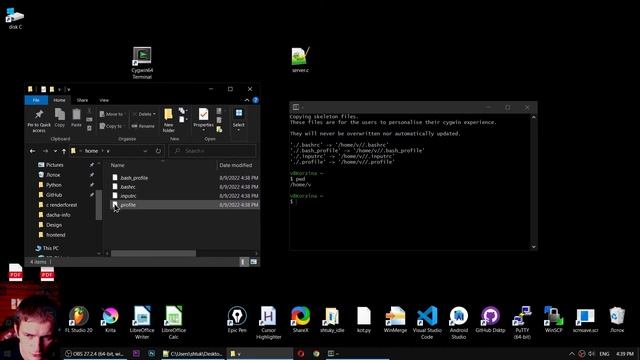Open the kot.py file on desktop
This screenshot has height=360, width=640.
[364, 320]
